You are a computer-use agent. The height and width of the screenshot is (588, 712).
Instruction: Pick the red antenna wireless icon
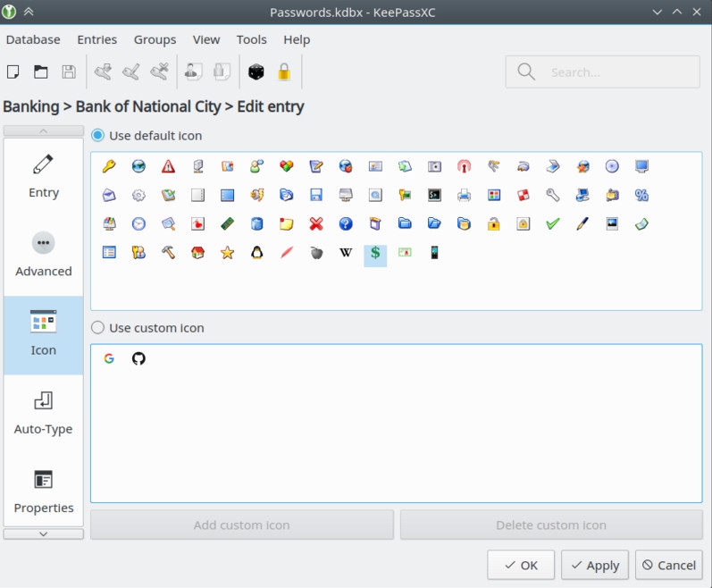coord(464,166)
